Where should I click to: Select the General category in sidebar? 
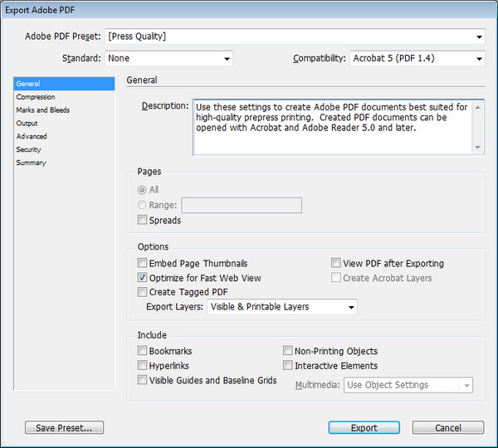pyautogui.click(x=64, y=84)
